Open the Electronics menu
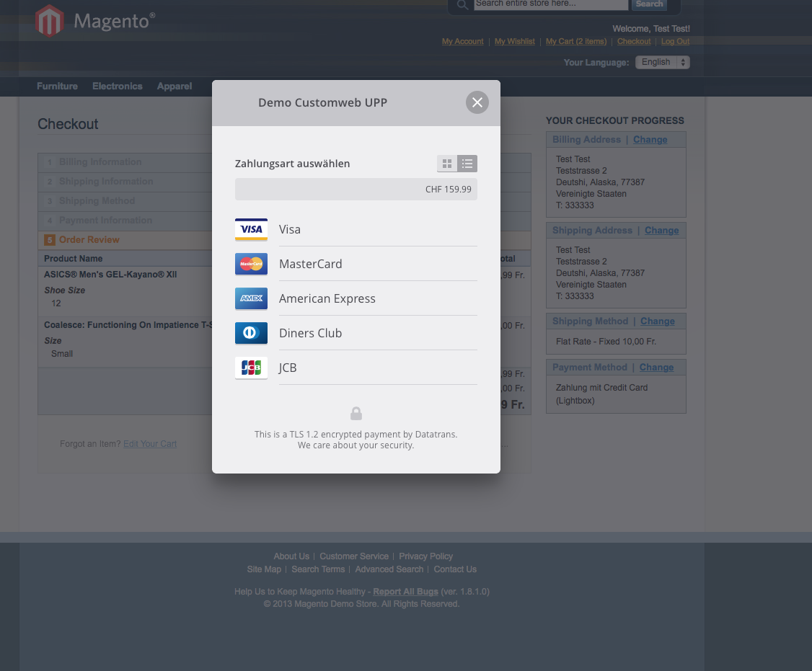This screenshot has width=812, height=671. tap(118, 86)
